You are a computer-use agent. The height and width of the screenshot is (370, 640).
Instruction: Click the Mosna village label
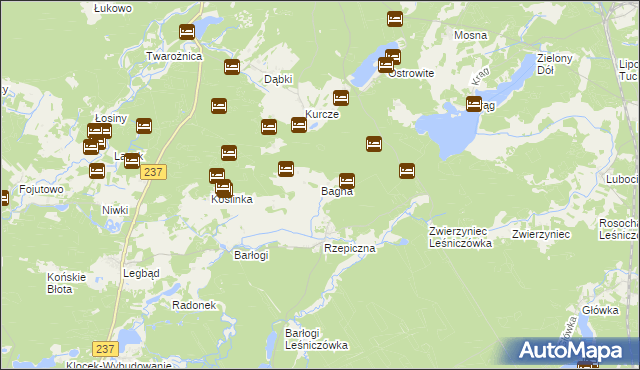471,35
